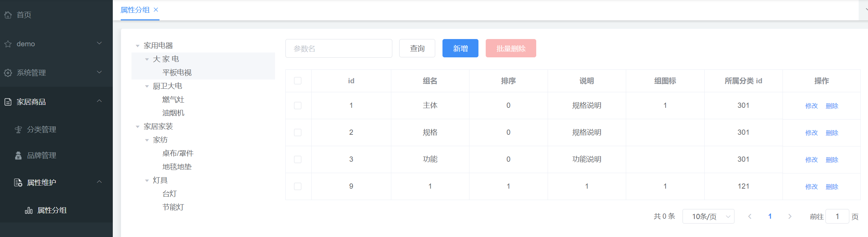Click the 属性维护 file-settings icon

click(18, 182)
